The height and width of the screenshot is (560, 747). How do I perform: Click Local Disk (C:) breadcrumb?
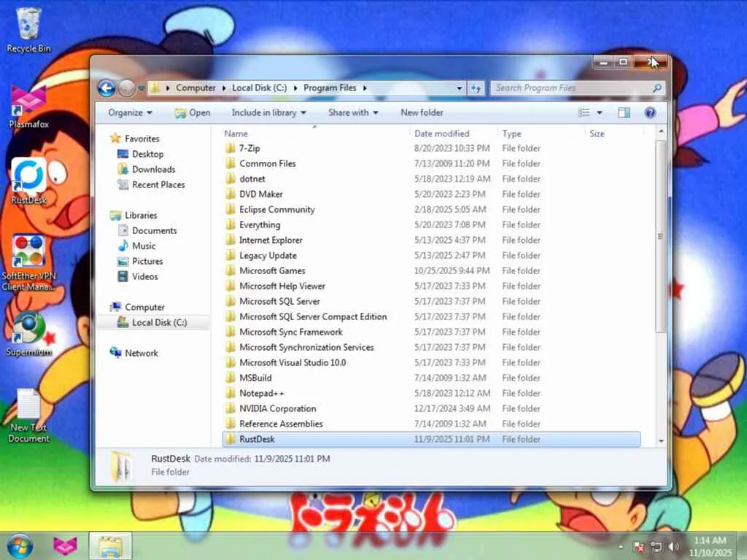coord(259,87)
